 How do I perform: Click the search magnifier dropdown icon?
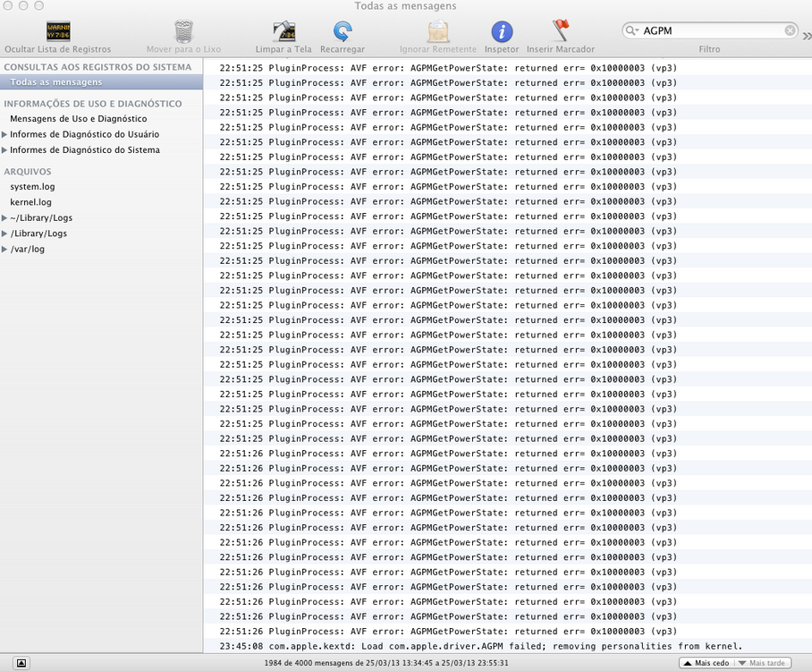(634, 30)
